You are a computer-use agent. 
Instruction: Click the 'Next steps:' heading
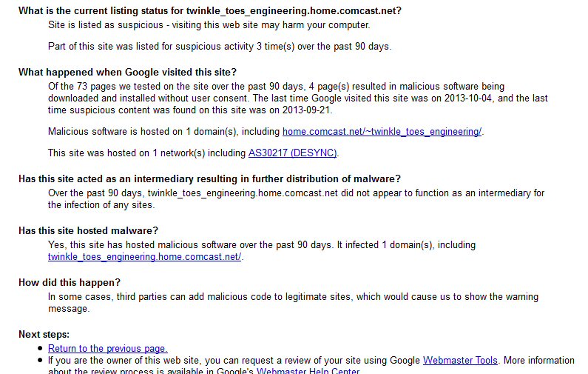coord(44,335)
